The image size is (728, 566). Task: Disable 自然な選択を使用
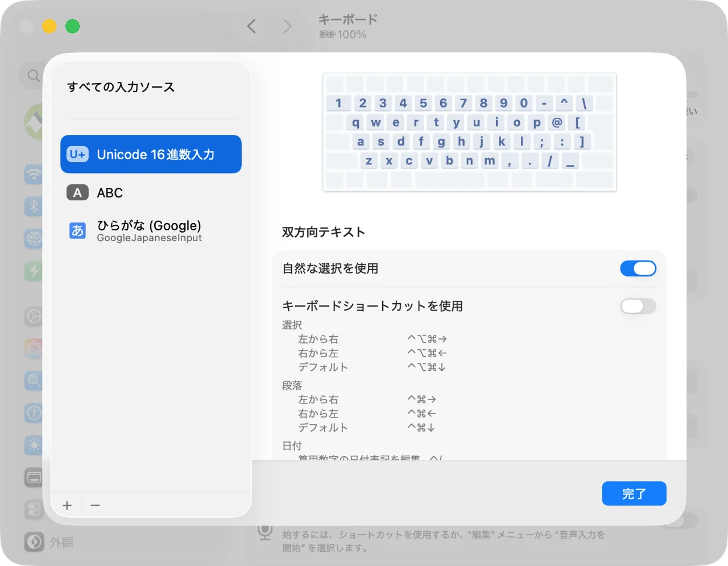tap(638, 268)
